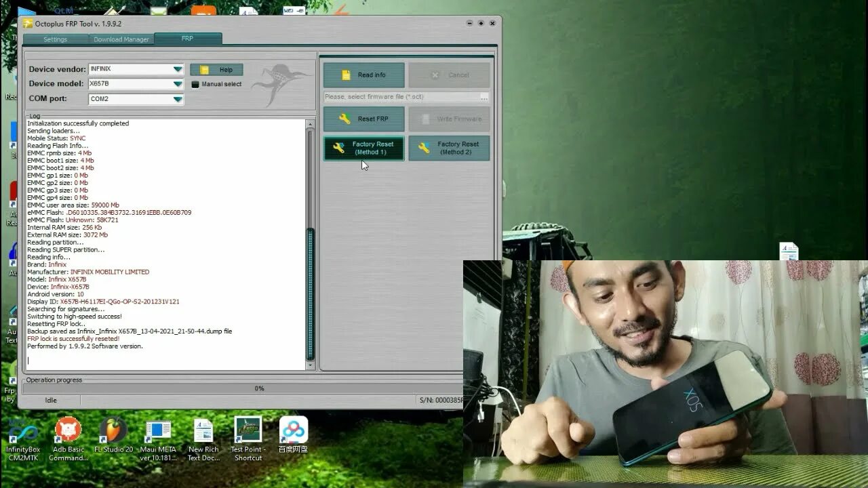The height and width of the screenshot is (488, 868).
Task: Click the firmware file path field
Action: pos(401,97)
